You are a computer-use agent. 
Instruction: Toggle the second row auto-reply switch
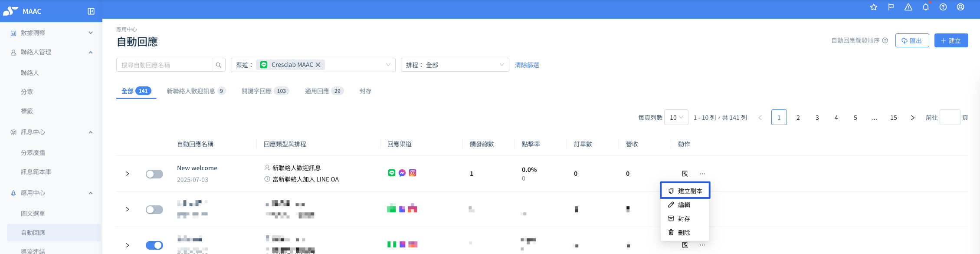click(154, 210)
